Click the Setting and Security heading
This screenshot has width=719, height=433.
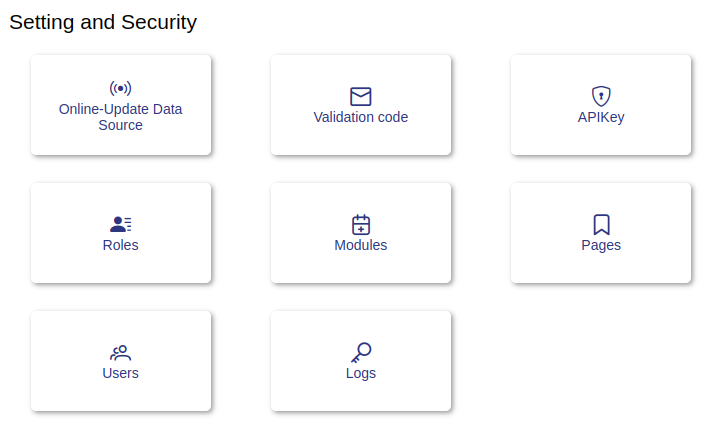103,22
